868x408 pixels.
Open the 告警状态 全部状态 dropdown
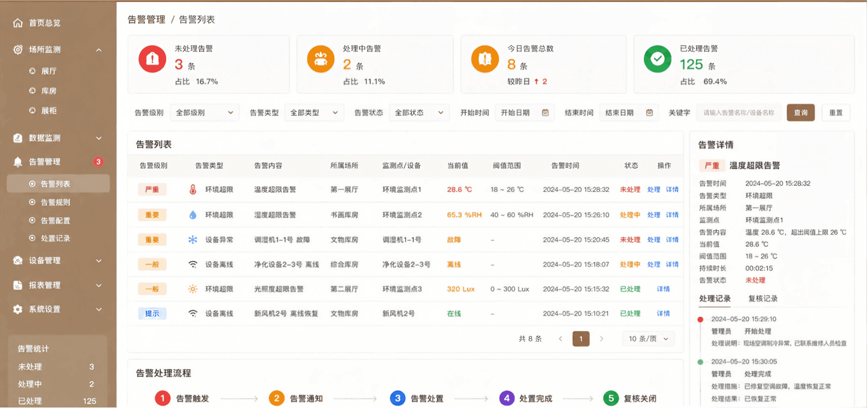tap(419, 113)
